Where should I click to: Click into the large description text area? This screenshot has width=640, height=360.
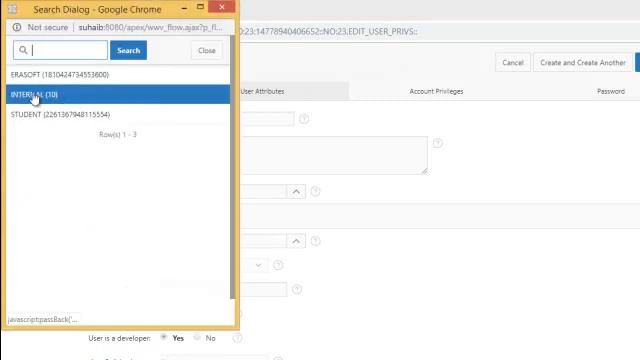[x=334, y=156]
